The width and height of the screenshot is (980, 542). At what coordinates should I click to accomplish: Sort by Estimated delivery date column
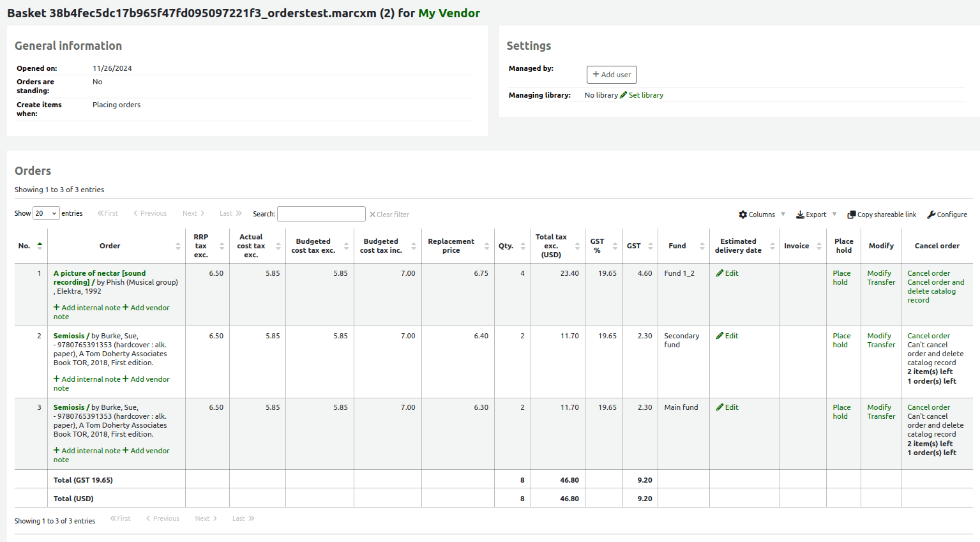click(744, 246)
